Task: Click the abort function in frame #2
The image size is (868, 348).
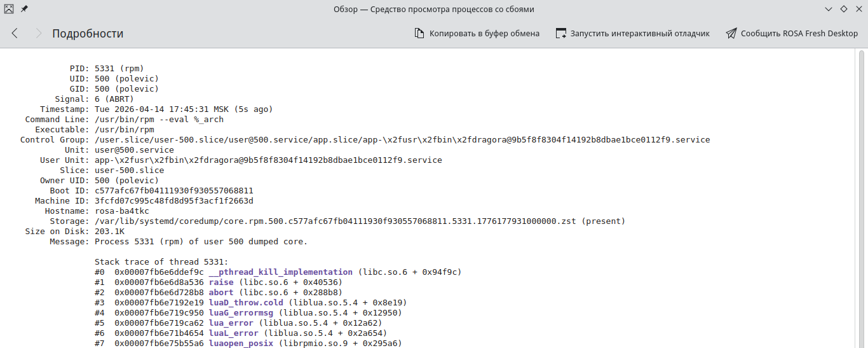Action: (221, 292)
